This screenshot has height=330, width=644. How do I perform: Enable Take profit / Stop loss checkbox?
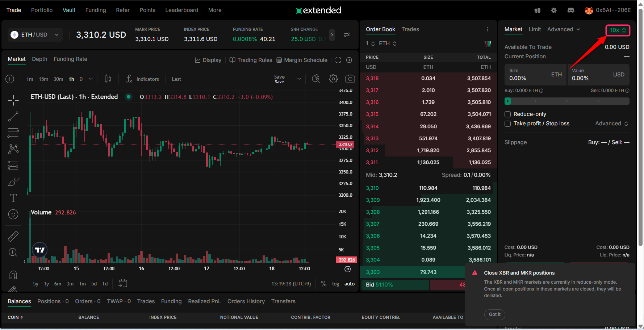tap(508, 124)
